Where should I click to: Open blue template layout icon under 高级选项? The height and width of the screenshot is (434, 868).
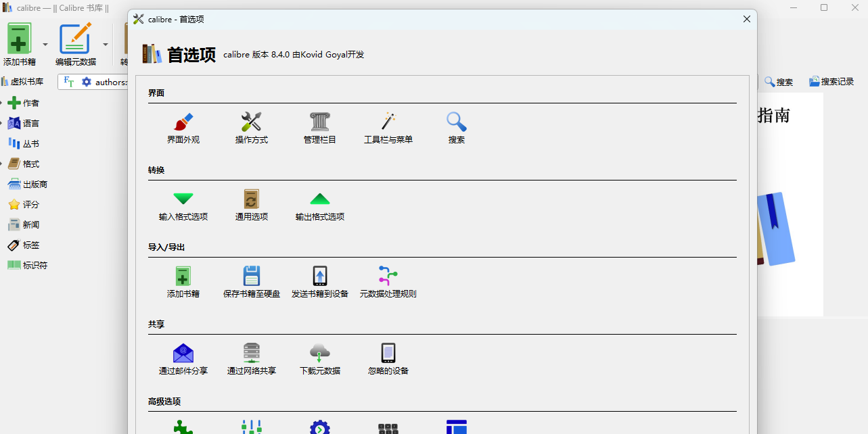click(x=457, y=427)
